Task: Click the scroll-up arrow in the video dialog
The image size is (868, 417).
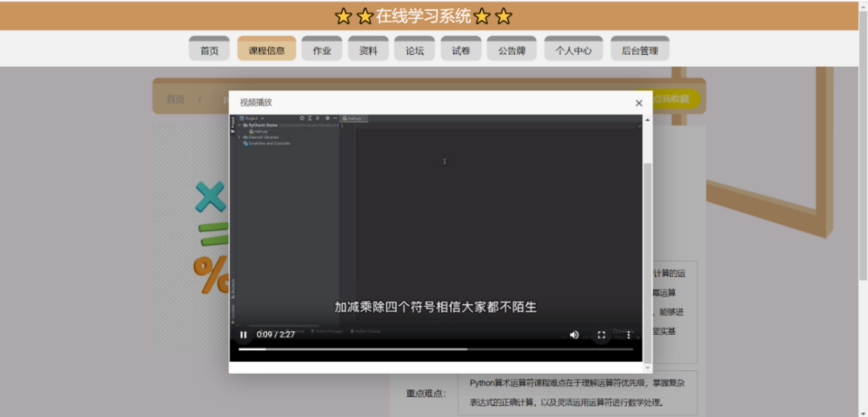Action: tap(646, 119)
